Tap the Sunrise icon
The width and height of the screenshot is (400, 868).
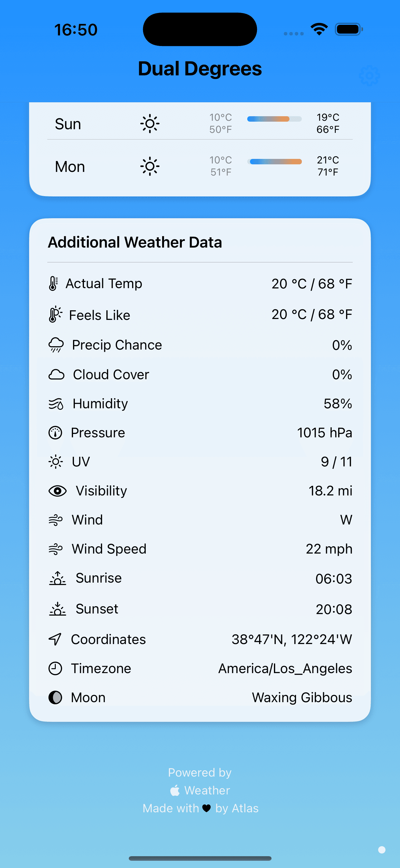(x=58, y=578)
